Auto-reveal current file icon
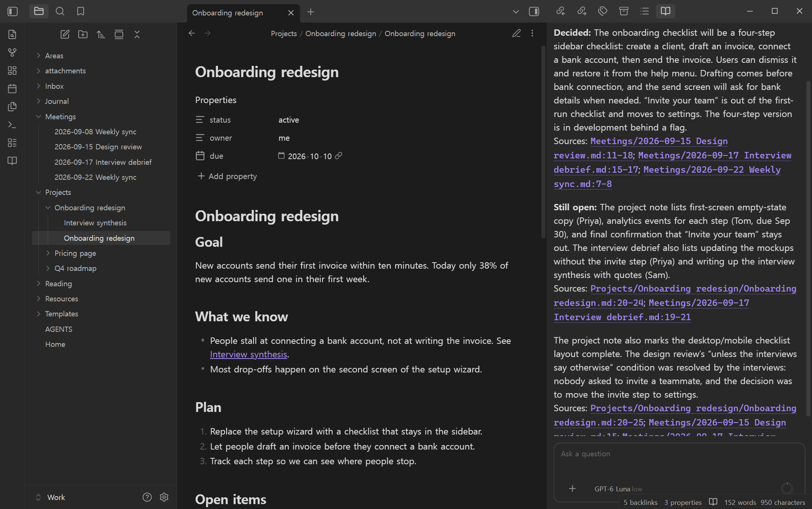812x509 pixels. 119,34
